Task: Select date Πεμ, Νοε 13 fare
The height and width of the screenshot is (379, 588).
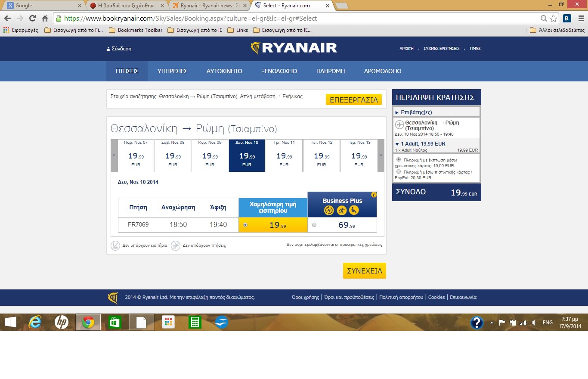Action: (359, 155)
